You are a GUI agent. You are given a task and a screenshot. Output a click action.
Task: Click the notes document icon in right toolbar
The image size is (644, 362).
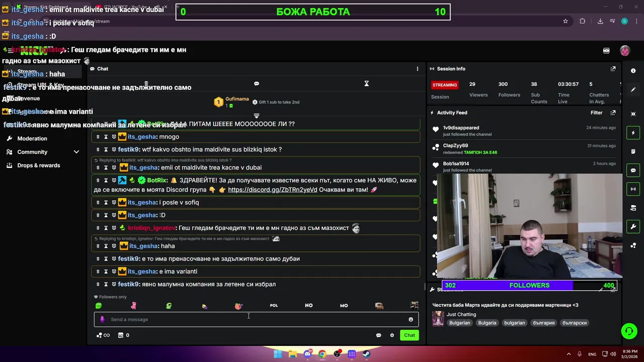633,151
